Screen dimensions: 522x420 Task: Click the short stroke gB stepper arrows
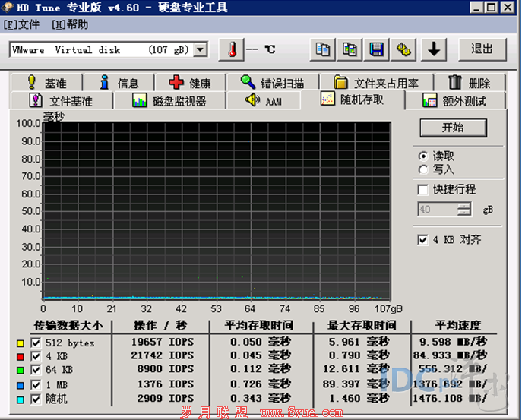(464, 210)
